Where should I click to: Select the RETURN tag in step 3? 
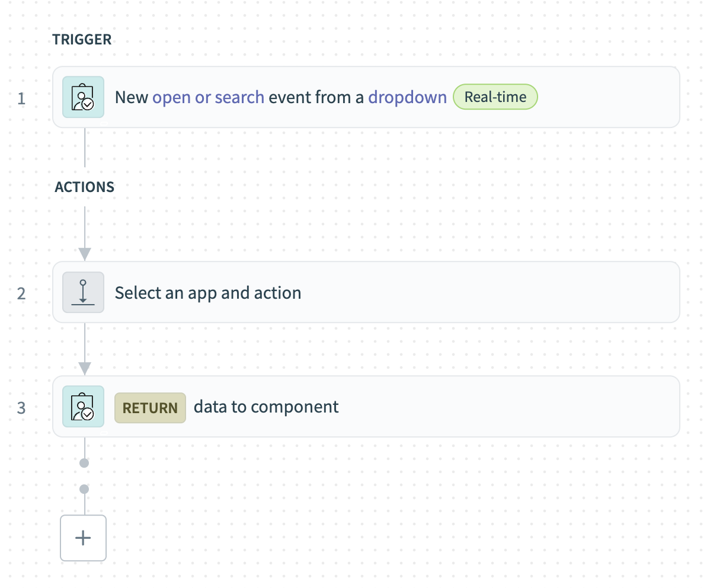pos(150,408)
